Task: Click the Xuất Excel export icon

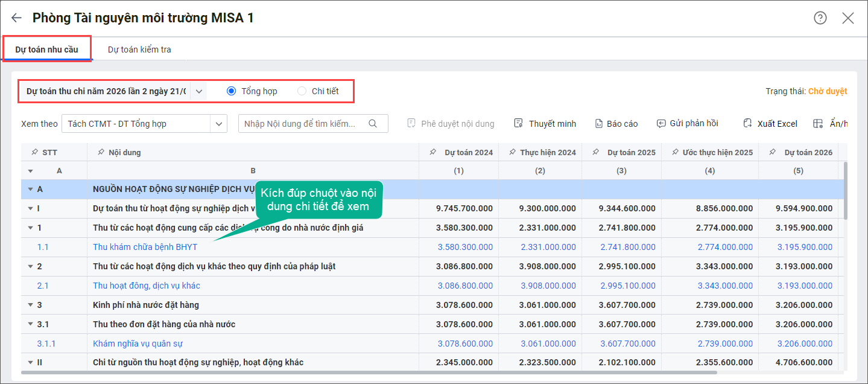Action: [748, 124]
